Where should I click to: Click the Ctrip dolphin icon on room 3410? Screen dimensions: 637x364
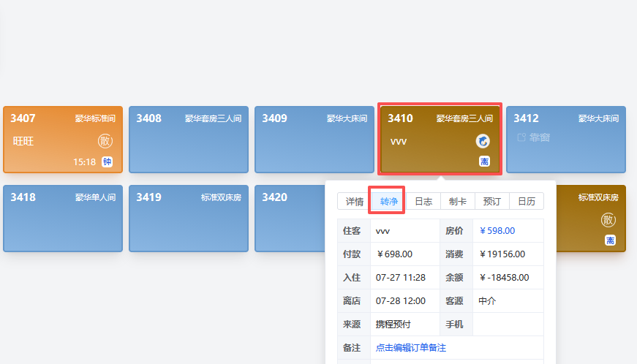click(483, 141)
